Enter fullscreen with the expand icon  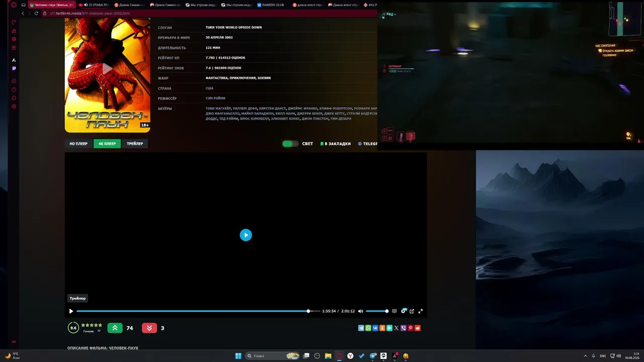click(421, 311)
